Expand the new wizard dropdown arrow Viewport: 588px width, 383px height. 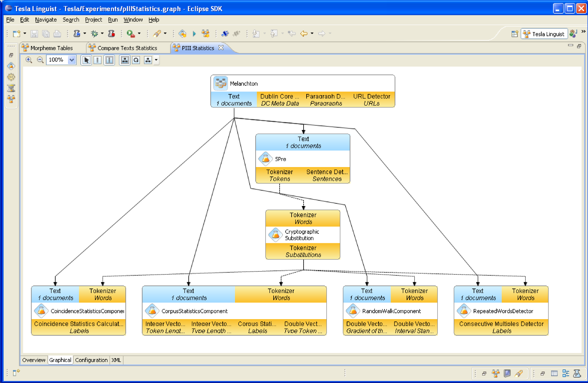coord(25,34)
